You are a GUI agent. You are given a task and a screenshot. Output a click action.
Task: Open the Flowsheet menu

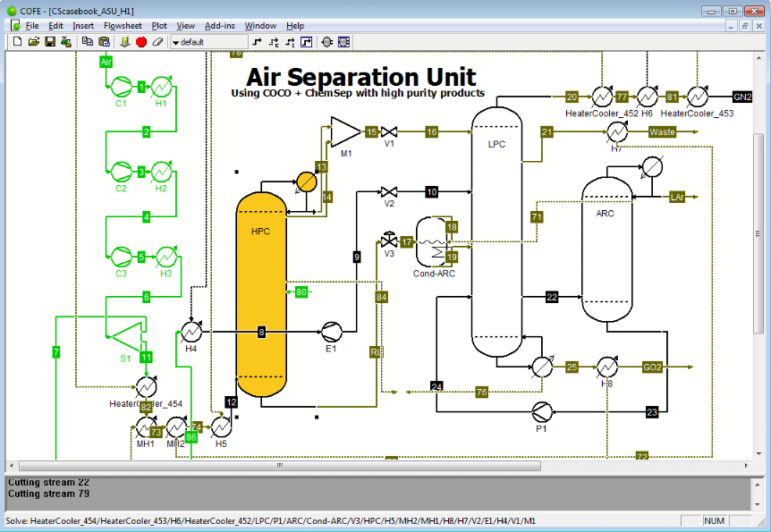(123, 26)
